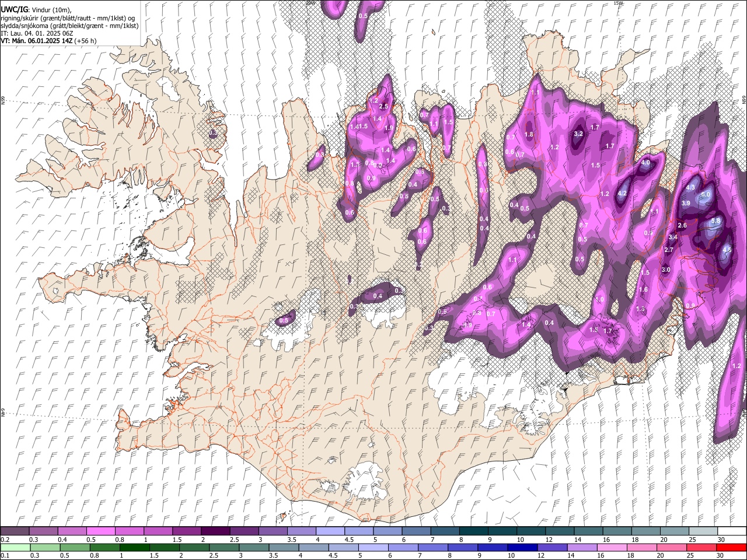
Task: Select the red 25–30 rain legend swatch
Action: [701, 547]
